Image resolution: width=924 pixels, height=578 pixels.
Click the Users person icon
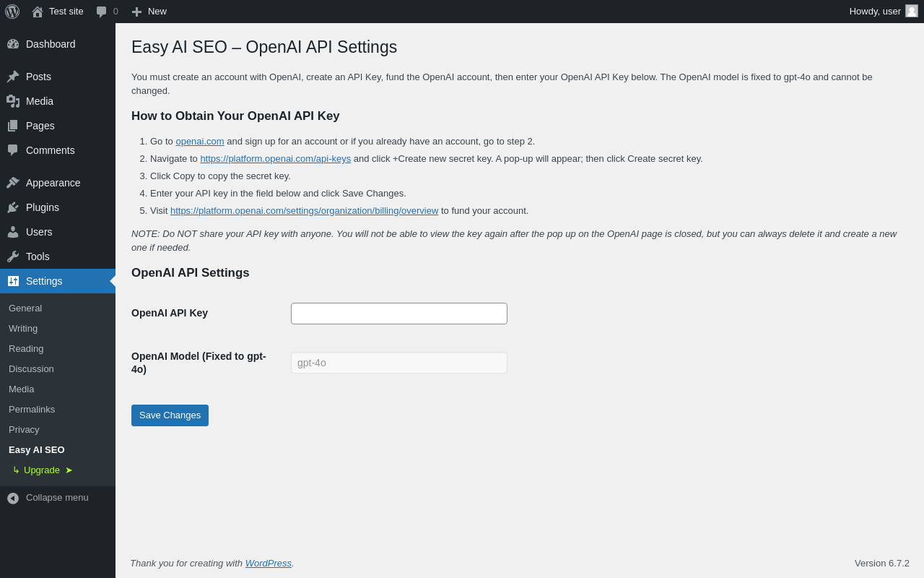tap(13, 232)
